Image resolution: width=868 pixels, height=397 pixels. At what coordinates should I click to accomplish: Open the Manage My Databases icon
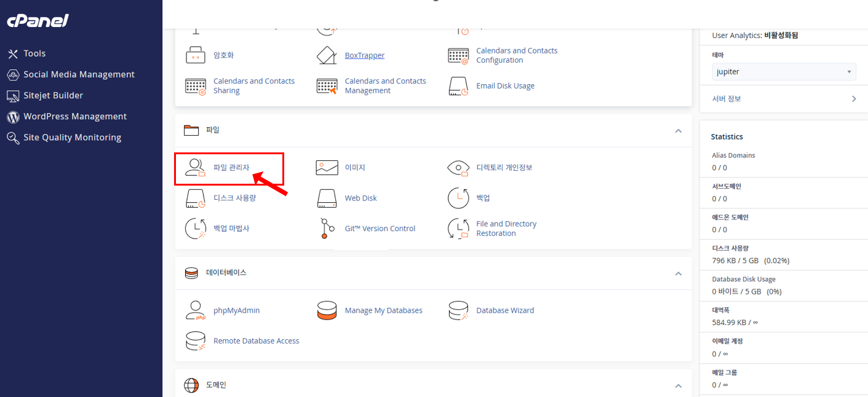tap(327, 310)
